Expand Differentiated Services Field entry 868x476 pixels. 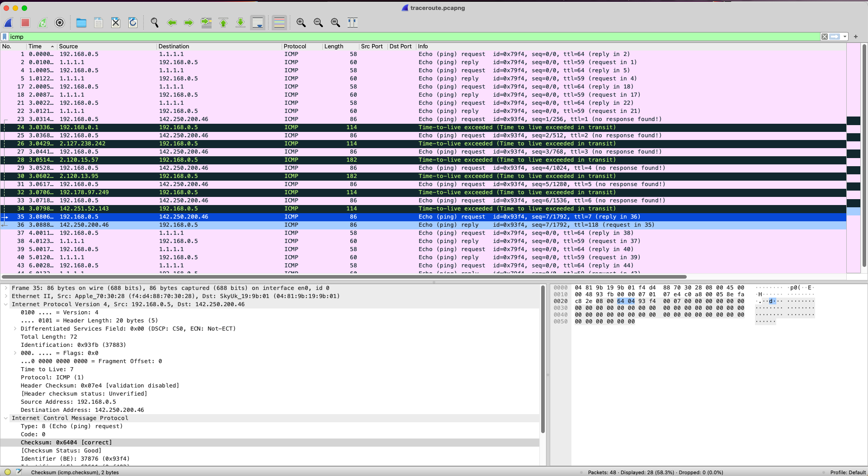coord(15,329)
